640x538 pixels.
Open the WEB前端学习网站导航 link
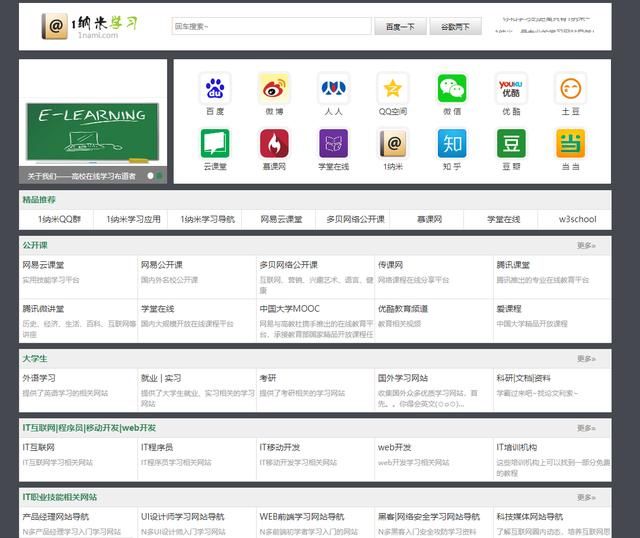pos(302,517)
